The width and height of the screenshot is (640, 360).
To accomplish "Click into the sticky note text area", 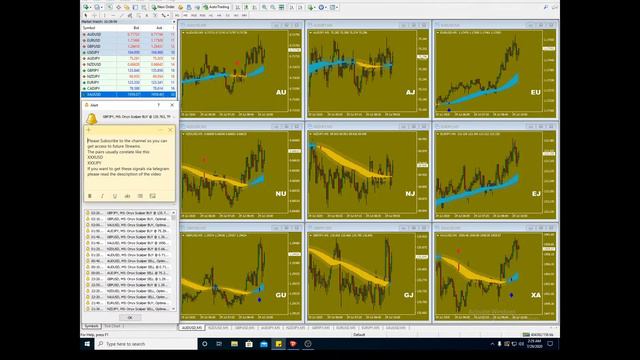I will [x=129, y=163].
